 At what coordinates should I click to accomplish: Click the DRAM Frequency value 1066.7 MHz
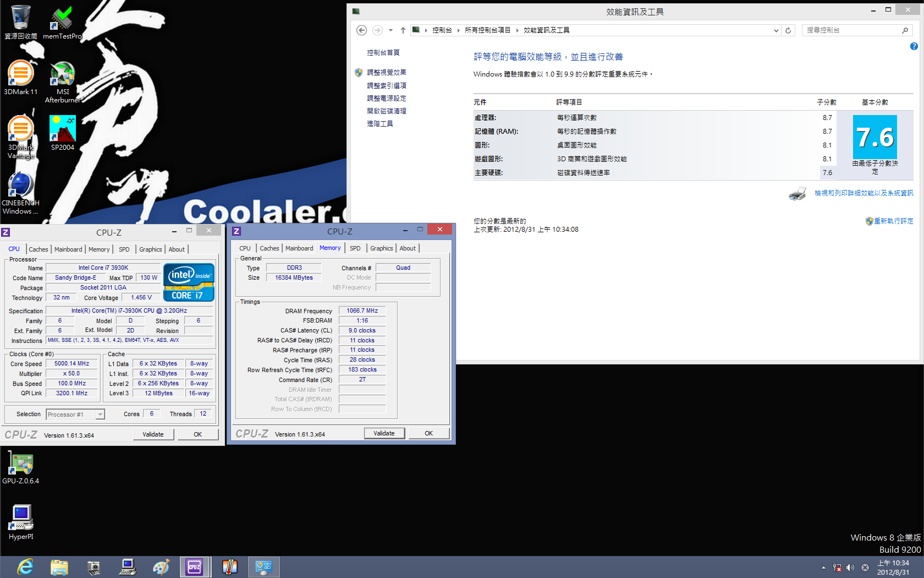click(x=362, y=311)
